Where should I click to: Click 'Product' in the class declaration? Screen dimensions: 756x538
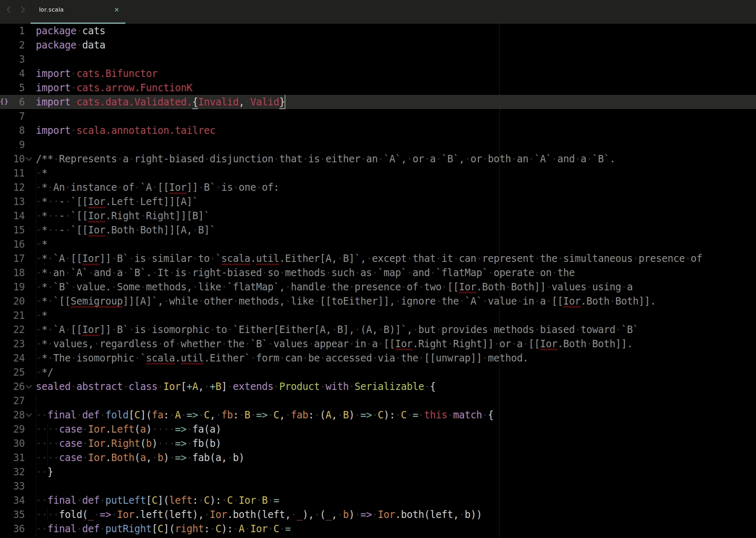pos(299,386)
